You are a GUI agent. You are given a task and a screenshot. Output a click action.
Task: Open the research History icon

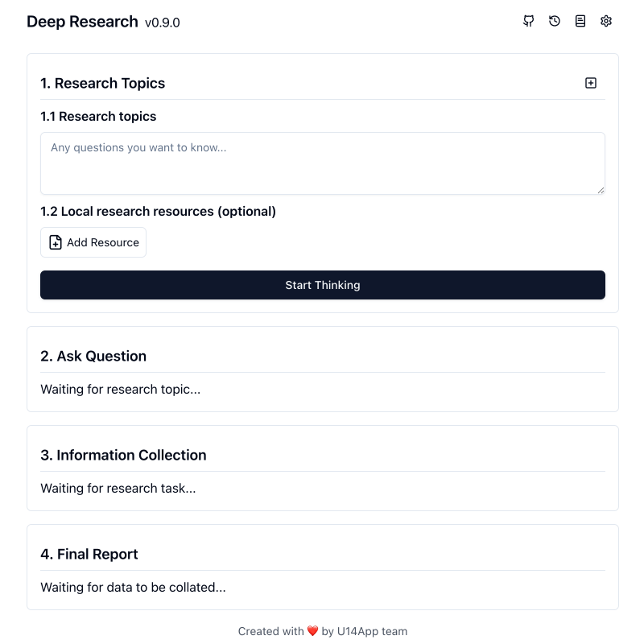click(555, 22)
